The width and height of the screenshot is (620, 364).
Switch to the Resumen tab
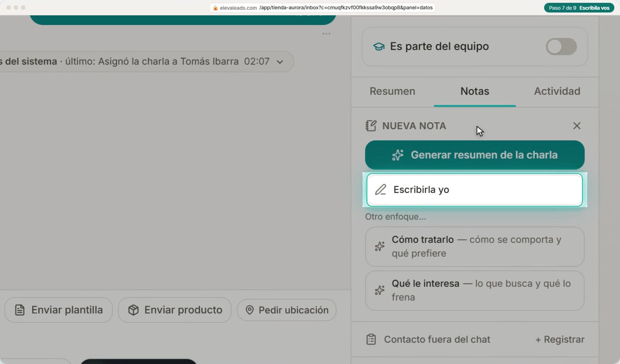pyautogui.click(x=392, y=91)
